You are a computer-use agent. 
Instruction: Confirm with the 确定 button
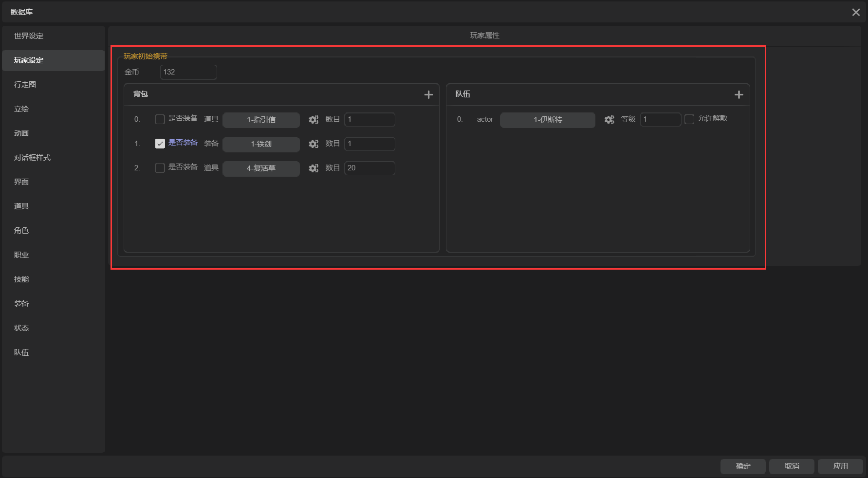point(743,466)
